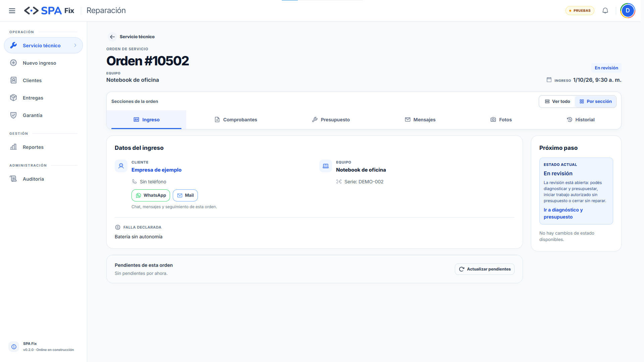This screenshot has width=644, height=362.
Task: Click Actualizar pendientes button
Action: click(x=485, y=269)
